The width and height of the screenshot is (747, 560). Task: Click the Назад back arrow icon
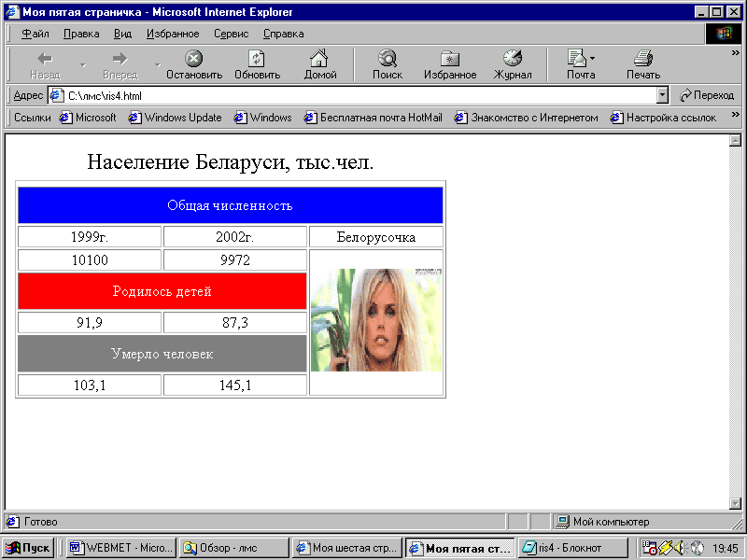coord(45,59)
